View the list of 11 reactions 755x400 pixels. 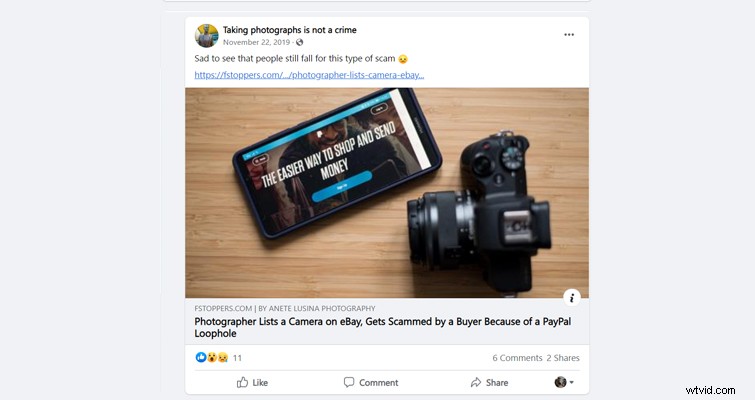point(238,357)
